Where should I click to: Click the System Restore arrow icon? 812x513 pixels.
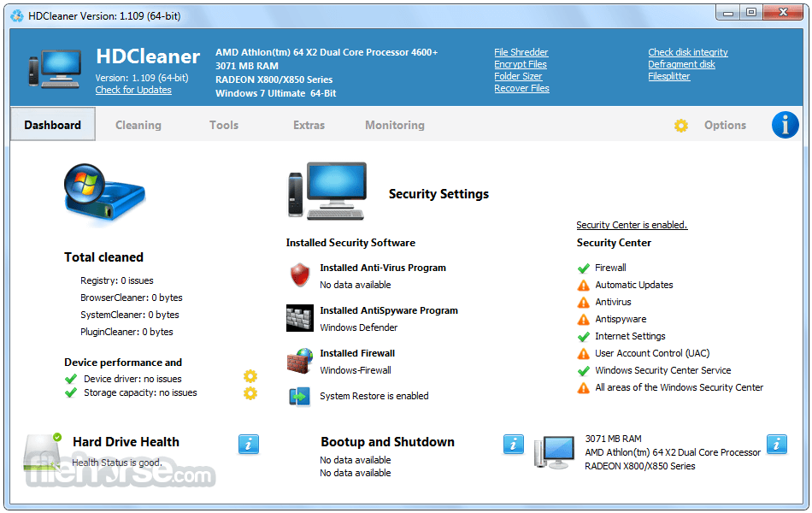coord(299,397)
